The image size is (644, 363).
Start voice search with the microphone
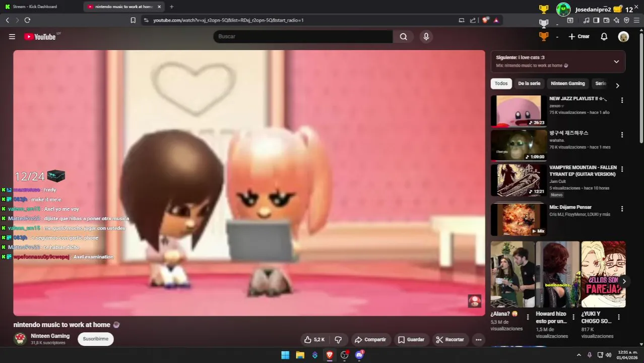coord(426,36)
